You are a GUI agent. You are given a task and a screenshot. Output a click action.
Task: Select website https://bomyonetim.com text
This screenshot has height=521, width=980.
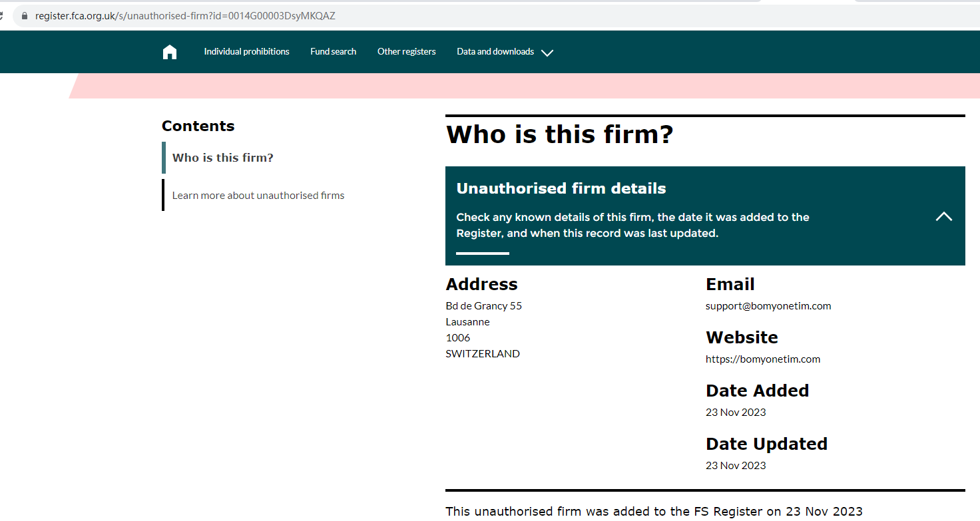click(x=763, y=359)
